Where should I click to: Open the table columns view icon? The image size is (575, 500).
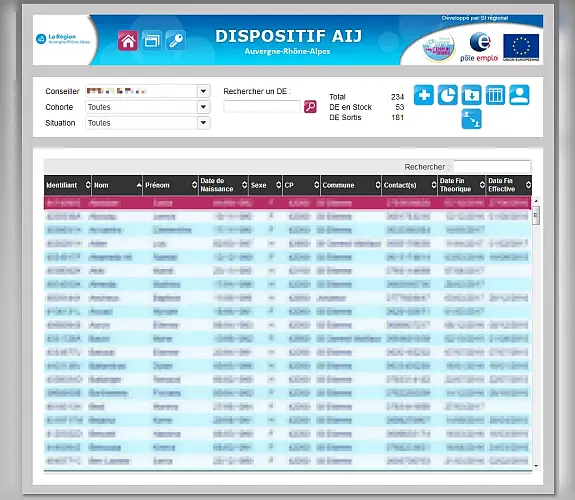495,95
